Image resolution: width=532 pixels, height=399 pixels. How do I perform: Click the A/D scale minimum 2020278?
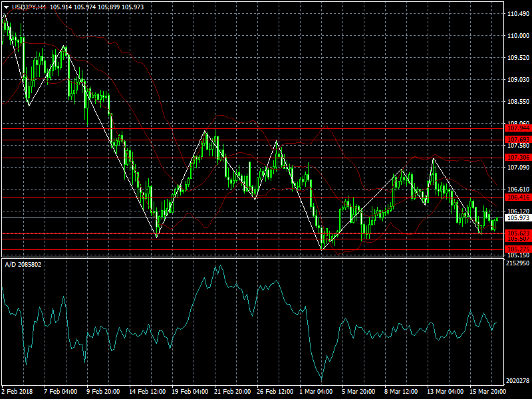tap(517, 381)
